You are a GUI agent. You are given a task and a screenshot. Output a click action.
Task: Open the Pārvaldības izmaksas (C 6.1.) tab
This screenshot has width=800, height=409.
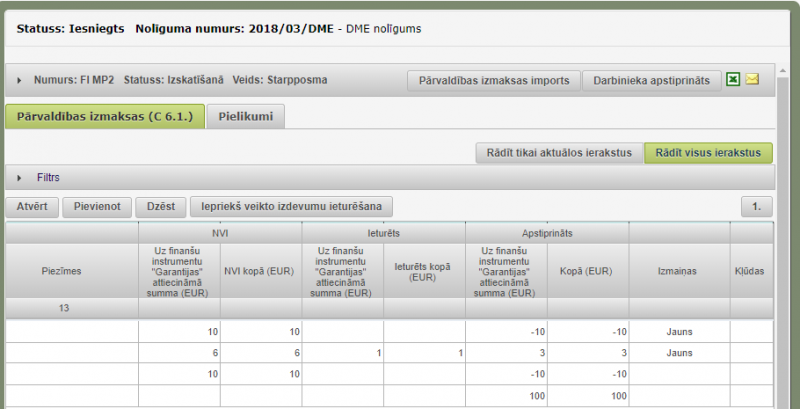point(105,116)
